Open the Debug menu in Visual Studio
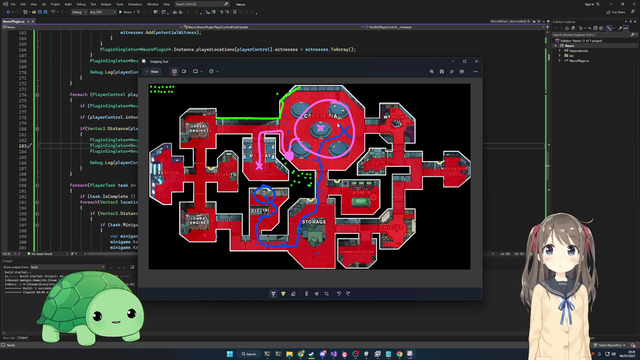This screenshot has height=360, width=640. tap(81, 4)
